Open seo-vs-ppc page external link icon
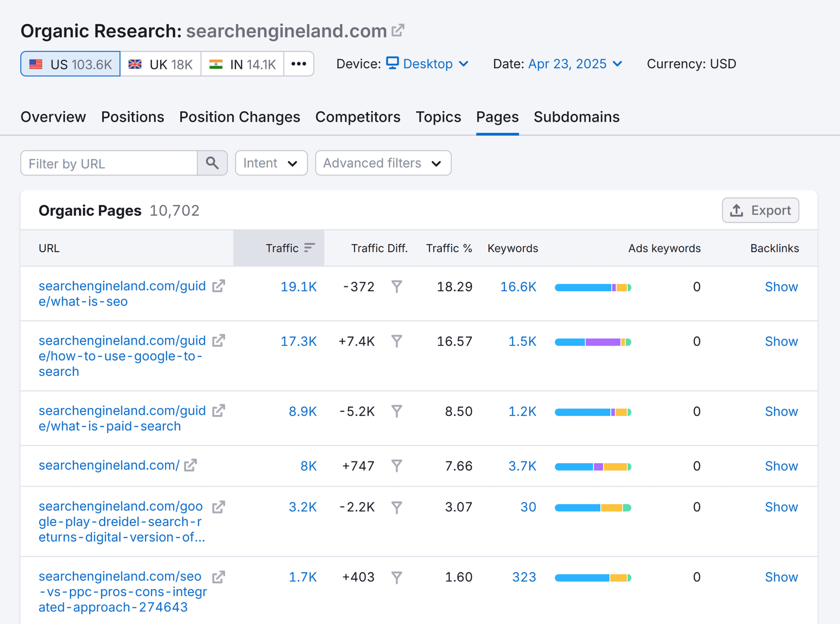840x624 pixels. 219,577
